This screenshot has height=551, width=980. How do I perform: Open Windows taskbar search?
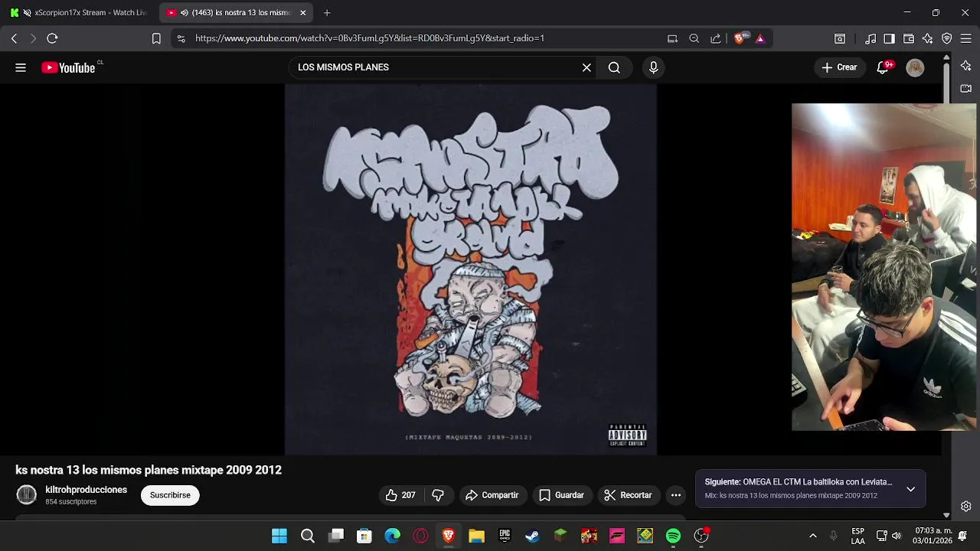(x=308, y=536)
